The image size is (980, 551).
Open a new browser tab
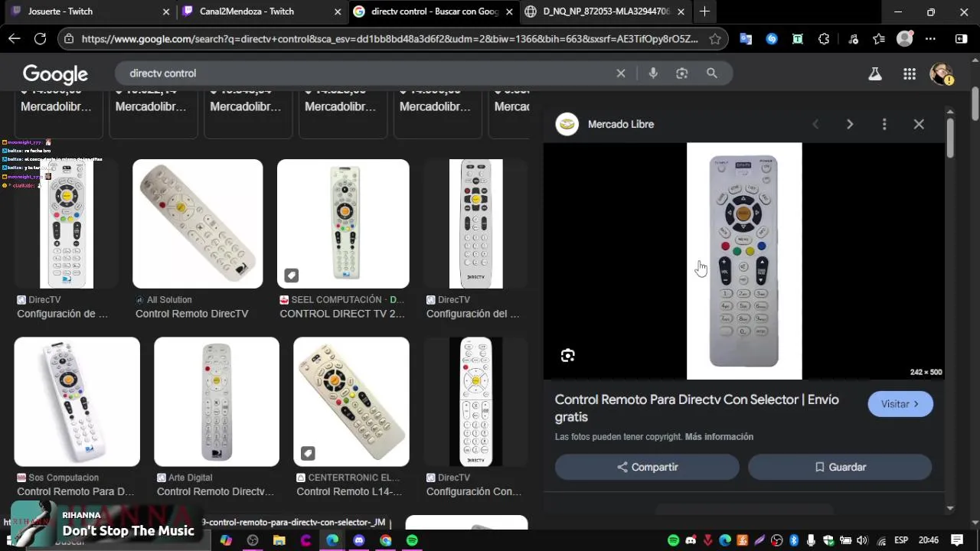point(704,11)
